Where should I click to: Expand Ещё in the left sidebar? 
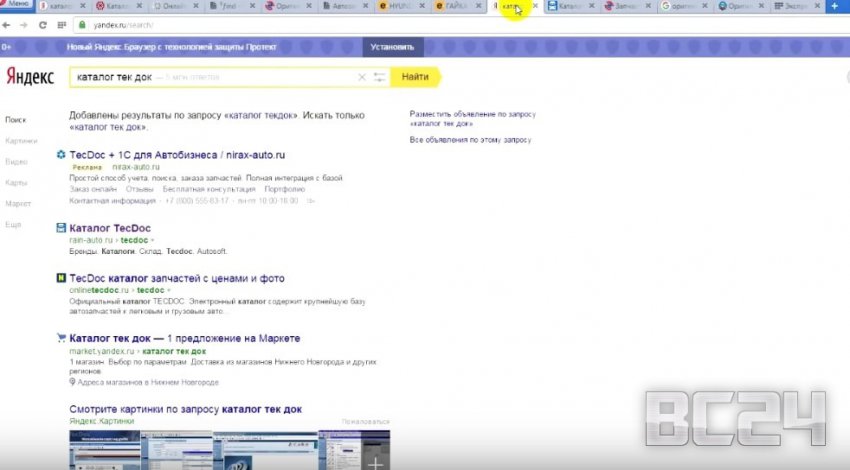point(13,225)
